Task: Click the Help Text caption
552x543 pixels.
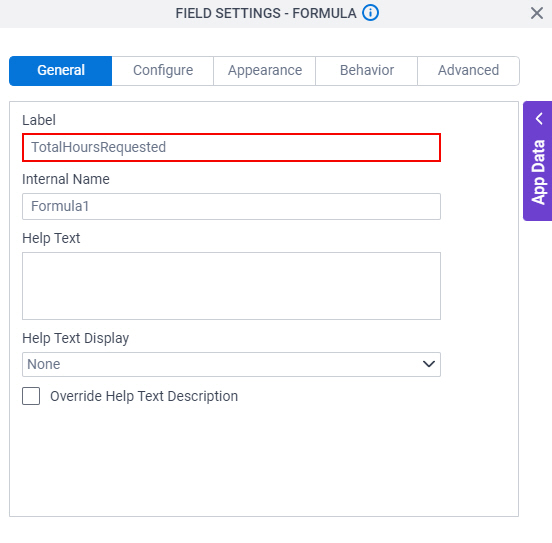Action: click(51, 238)
